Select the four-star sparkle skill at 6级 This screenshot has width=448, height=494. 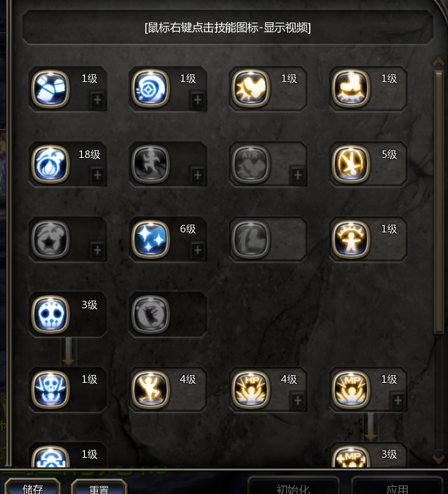[x=150, y=239]
